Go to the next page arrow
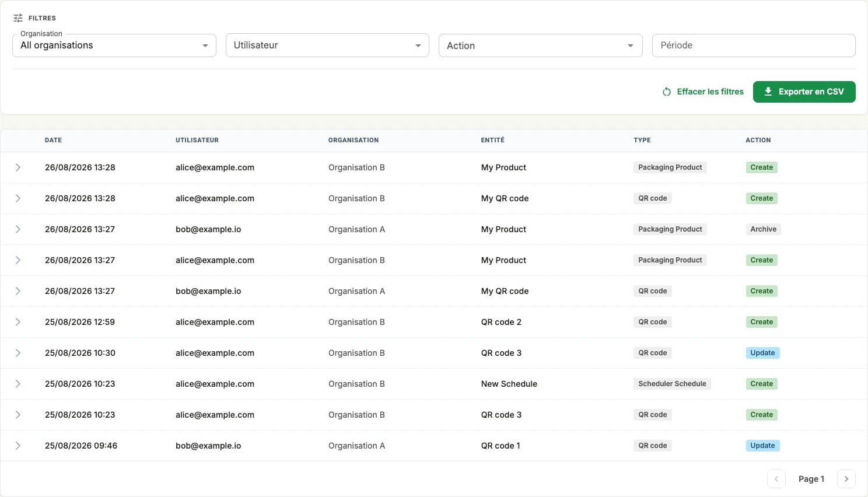This screenshot has width=868, height=497. 846,479
